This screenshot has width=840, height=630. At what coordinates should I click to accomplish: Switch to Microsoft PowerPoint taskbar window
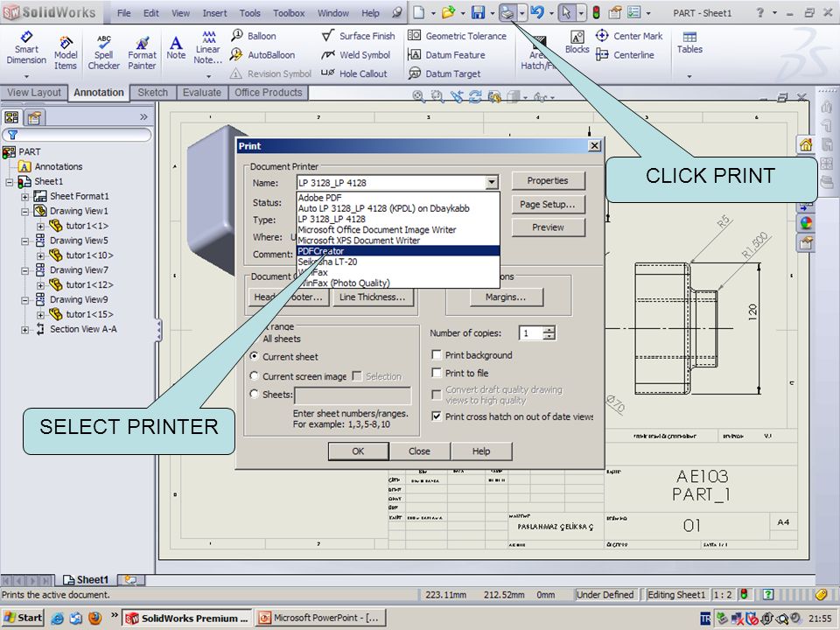[319, 618]
